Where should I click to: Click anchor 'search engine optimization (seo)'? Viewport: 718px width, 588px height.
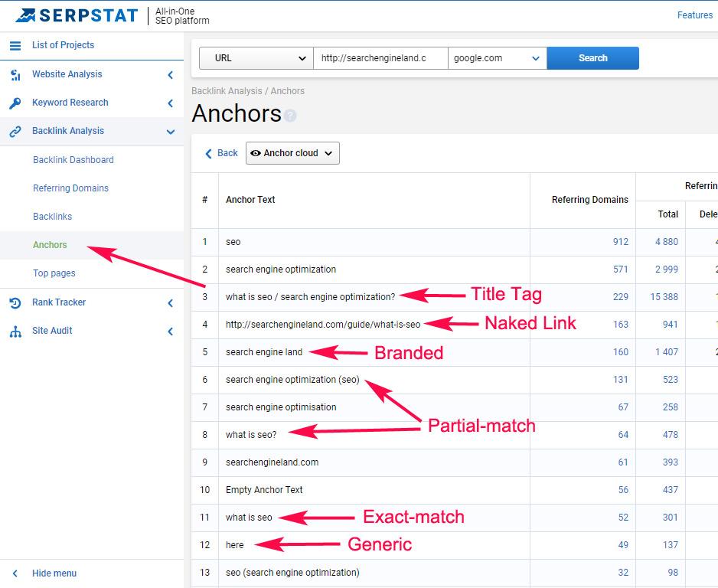(x=292, y=380)
